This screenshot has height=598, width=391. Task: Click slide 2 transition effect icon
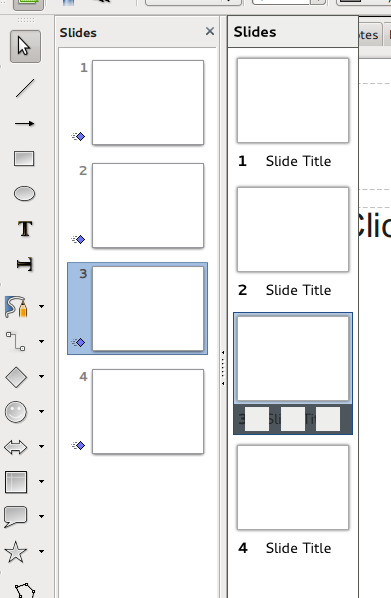click(78, 239)
